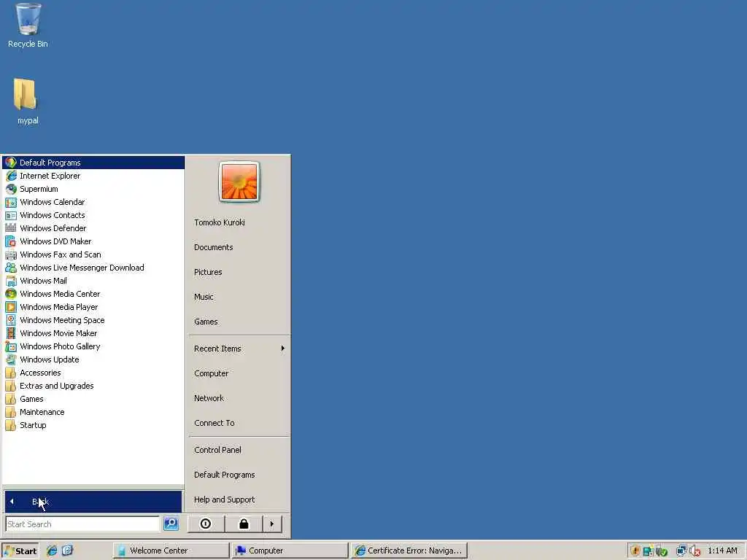Click the muted volume tray icon
The width and height of the screenshot is (747, 560).
(695, 551)
